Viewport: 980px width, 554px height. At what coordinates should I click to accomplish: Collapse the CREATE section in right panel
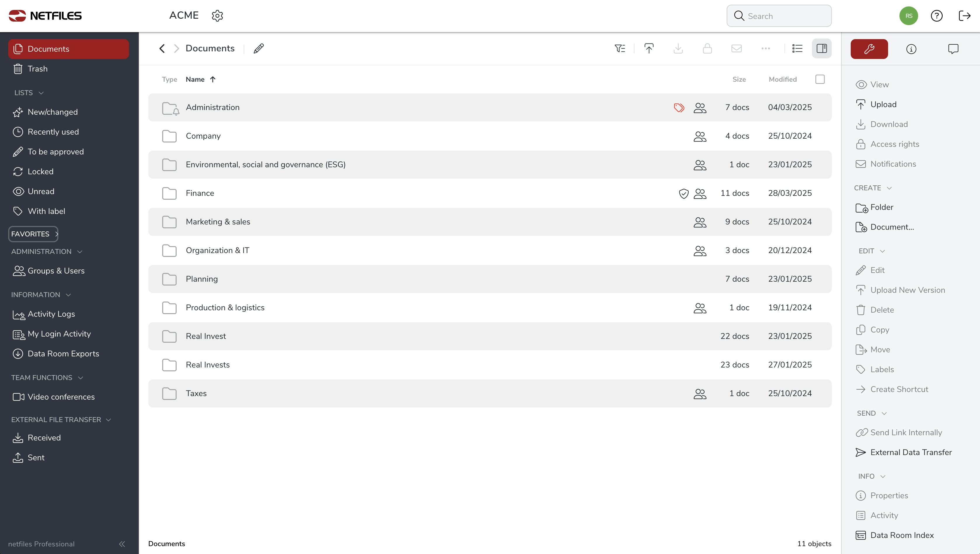[889, 188]
